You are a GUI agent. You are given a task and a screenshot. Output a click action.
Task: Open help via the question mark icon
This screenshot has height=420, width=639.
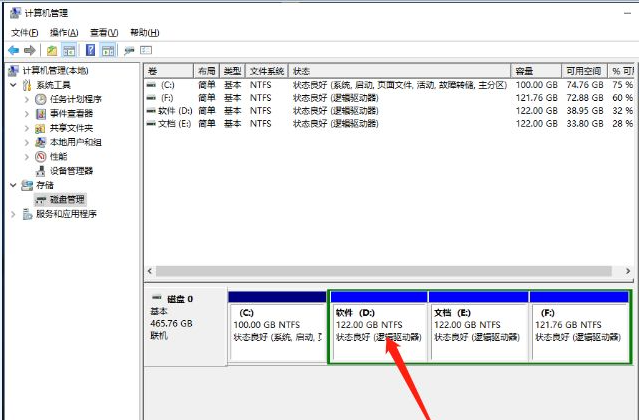[90, 51]
